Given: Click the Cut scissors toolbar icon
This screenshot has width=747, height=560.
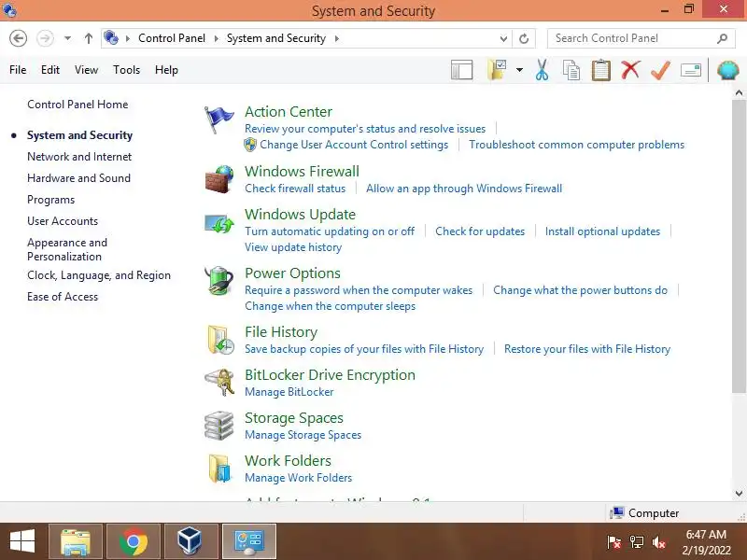Looking at the screenshot, I should coord(542,70).
